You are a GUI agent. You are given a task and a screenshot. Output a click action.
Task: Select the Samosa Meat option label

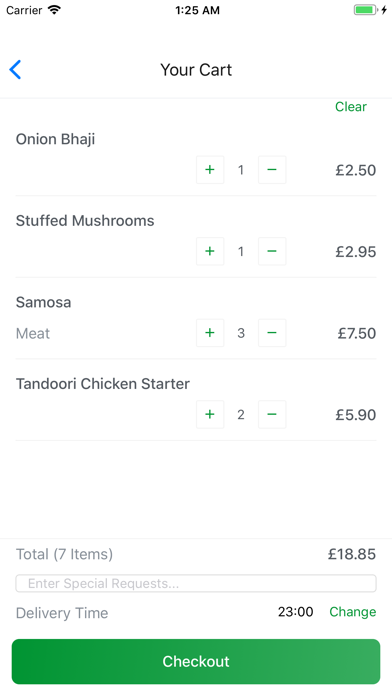33,333
